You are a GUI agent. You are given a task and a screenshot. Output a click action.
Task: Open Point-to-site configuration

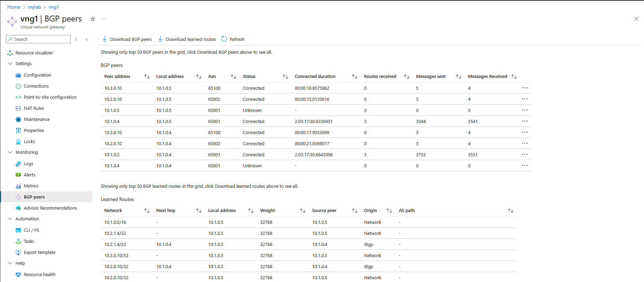coord(50,97)
